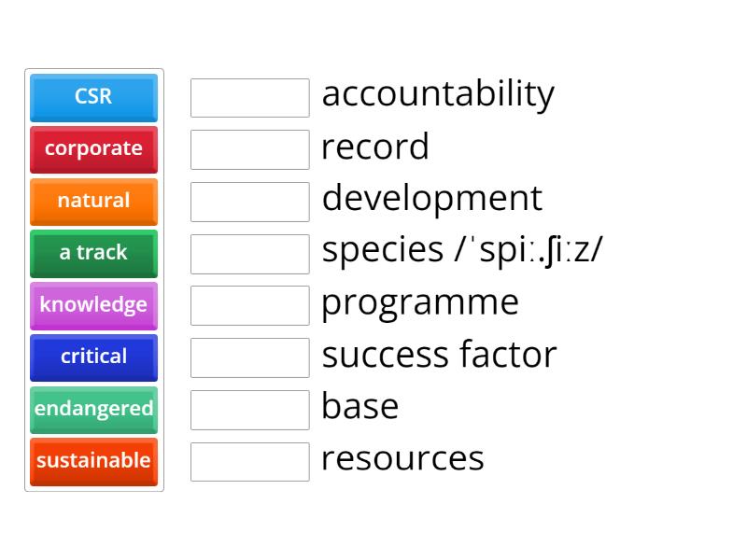Screen dimensions: 747x560
Task: Choose the dark blue 'critical' tile
Action: coord(93,357)
